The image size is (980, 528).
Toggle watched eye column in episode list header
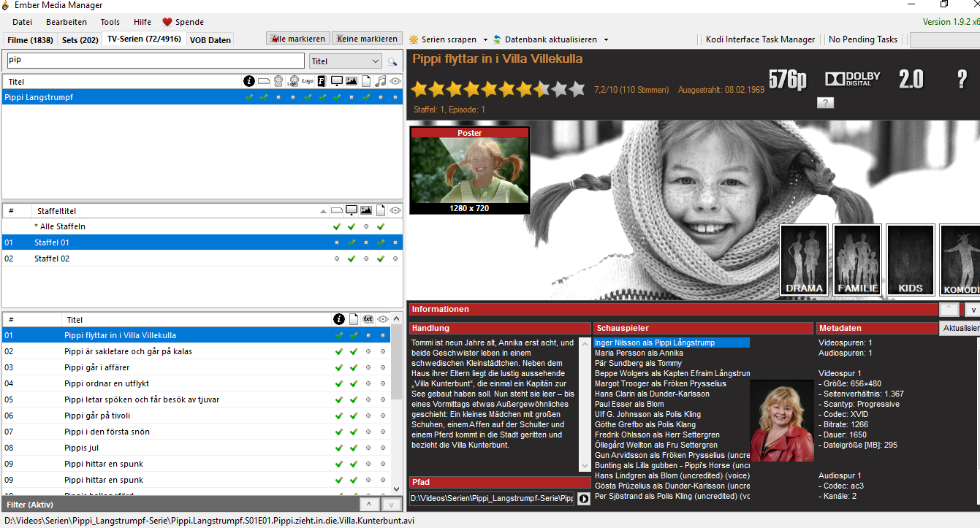[383, 319]
